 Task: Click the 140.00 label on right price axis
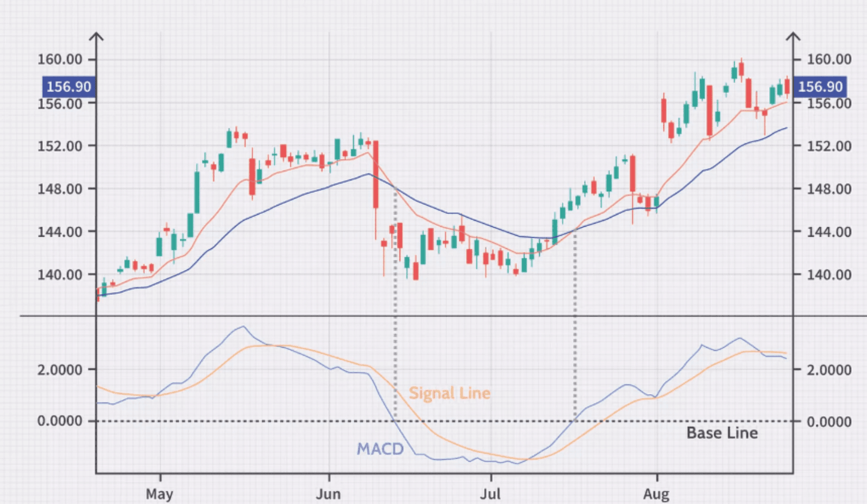coord(829,275)
